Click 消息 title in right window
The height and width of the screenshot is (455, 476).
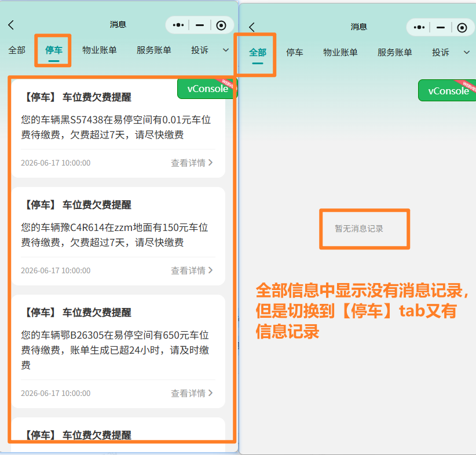[359, 27]
